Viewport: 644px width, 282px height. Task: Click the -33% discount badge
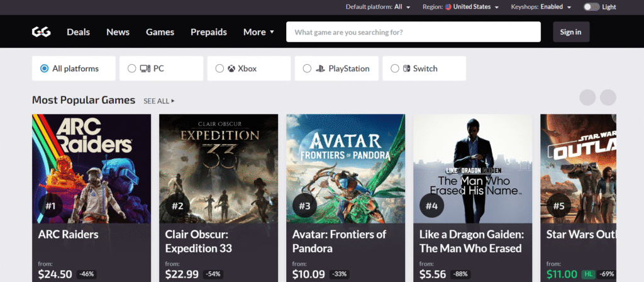click(339, 274)
